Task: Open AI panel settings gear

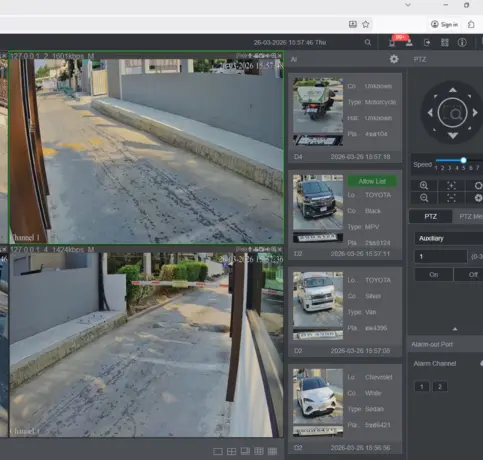Action: coord(394,59)
